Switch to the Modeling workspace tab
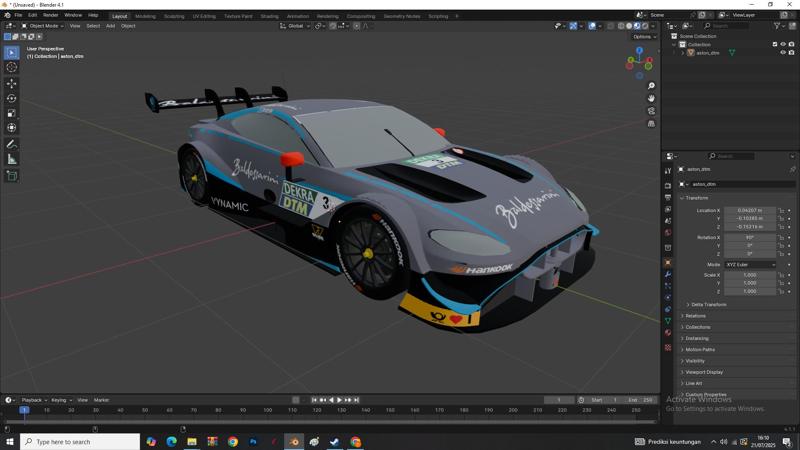This screenshot has width=800, height=450. pos(145,16)
